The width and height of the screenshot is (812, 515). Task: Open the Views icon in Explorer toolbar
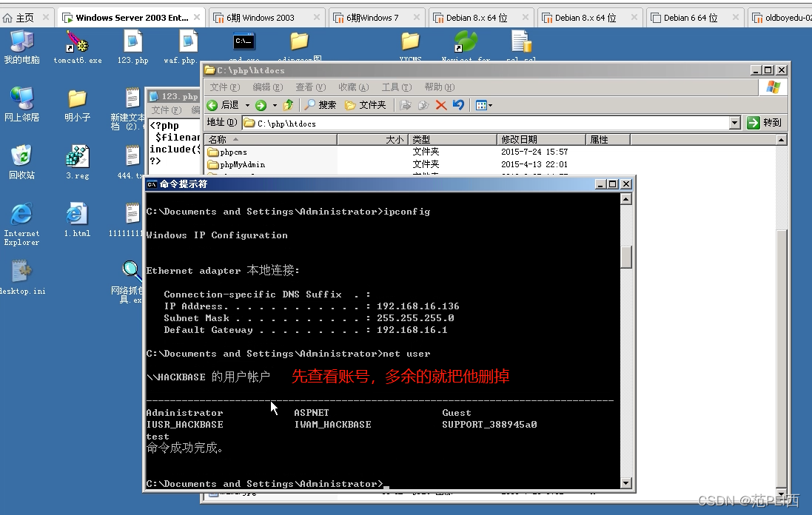click(x=482, y=105)
